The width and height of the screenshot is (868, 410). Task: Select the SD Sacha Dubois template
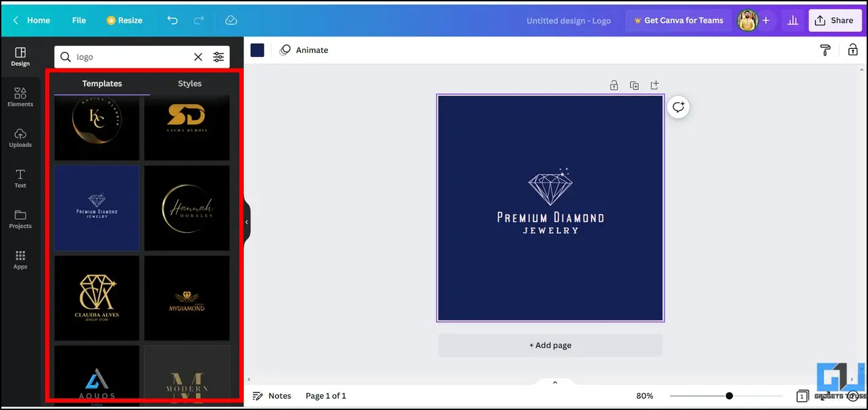click(187, 128)
